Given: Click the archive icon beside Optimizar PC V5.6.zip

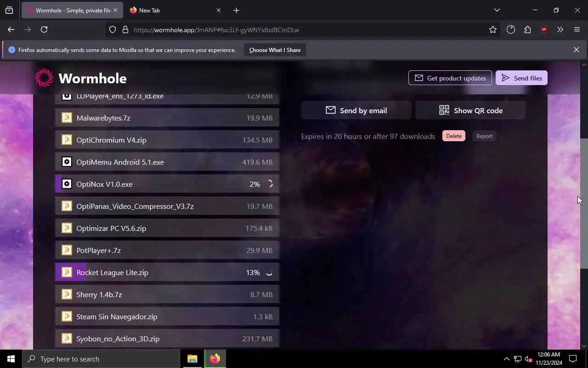Looking at the screenshot, I should pos(67,228).
